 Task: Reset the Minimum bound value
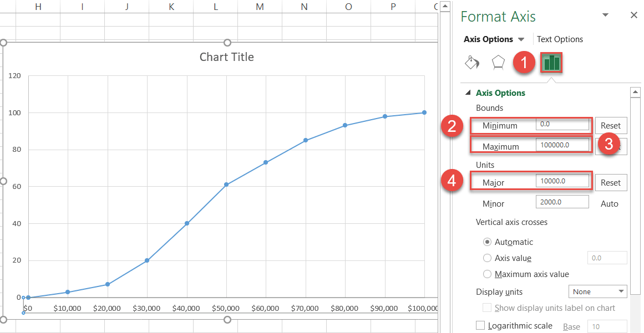click(x=611, y=125)
